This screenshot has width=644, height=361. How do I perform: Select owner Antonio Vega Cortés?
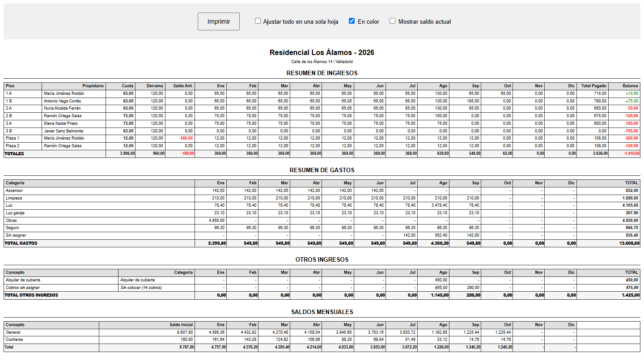tap(63, 101)
